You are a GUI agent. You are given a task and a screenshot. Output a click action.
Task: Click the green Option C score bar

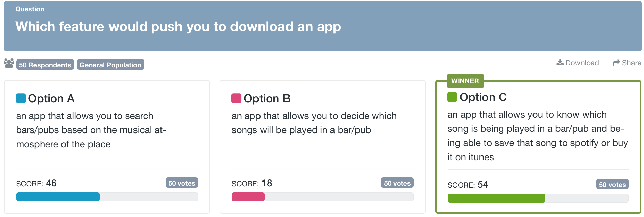496,198
